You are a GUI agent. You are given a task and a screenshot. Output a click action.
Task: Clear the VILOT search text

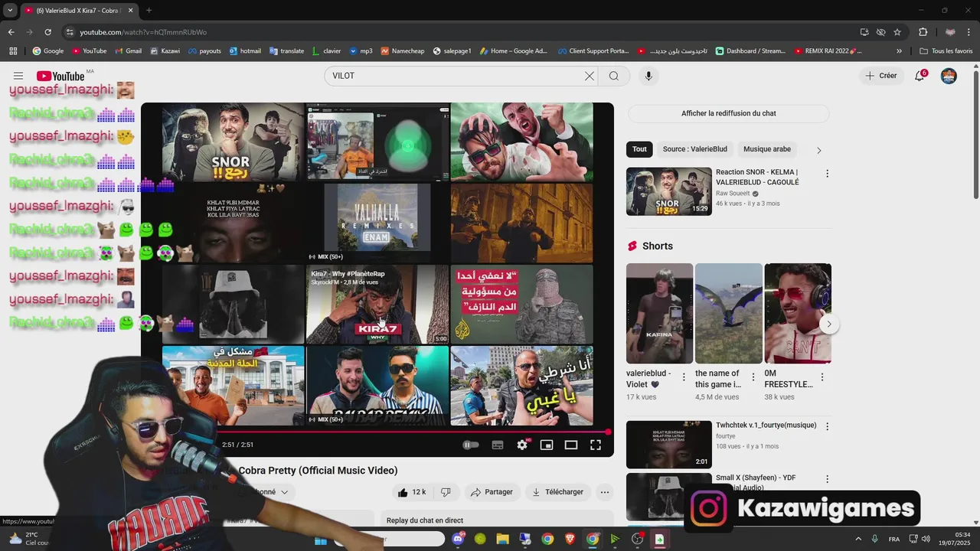click(590, 76)
